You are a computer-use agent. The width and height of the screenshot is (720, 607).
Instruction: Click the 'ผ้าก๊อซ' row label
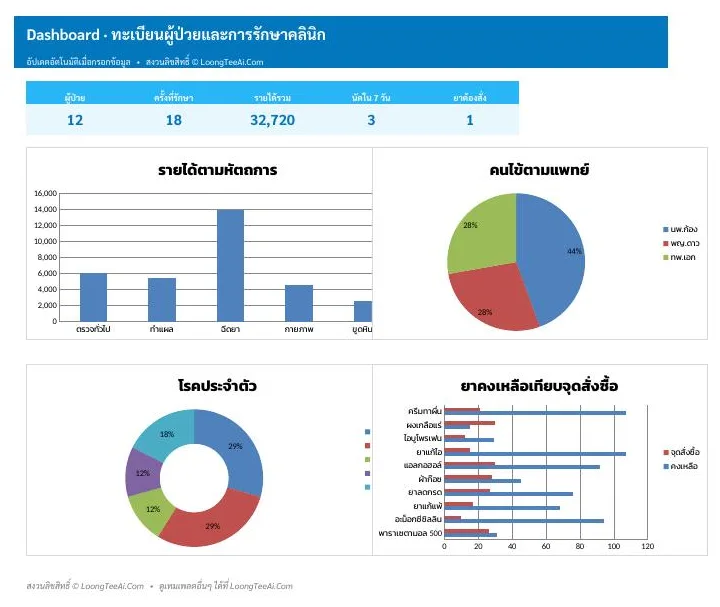pyautogui.click(x=430, y=479)
